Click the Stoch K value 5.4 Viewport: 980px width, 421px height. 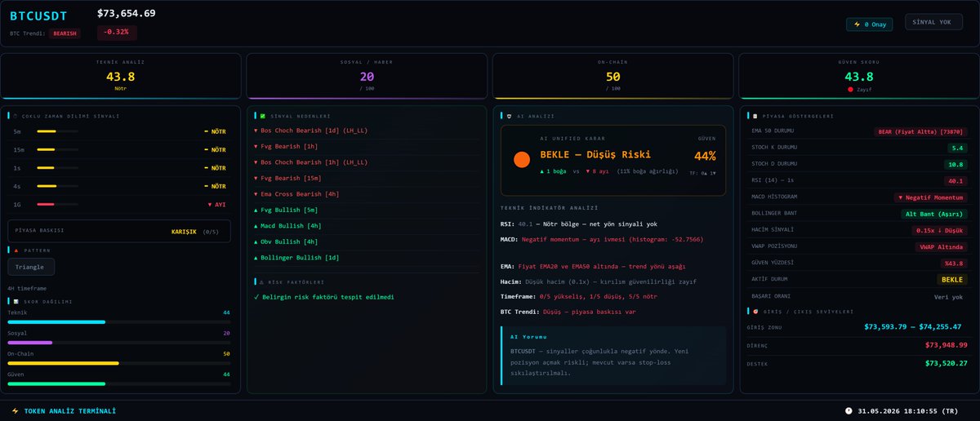coord(958,148)
